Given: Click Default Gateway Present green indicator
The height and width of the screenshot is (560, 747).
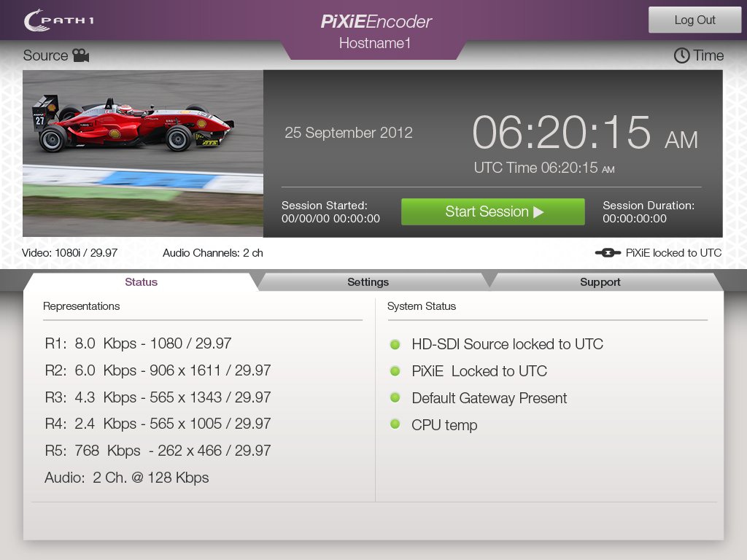Looking at the screenshot, I should [x=395, y=397].
